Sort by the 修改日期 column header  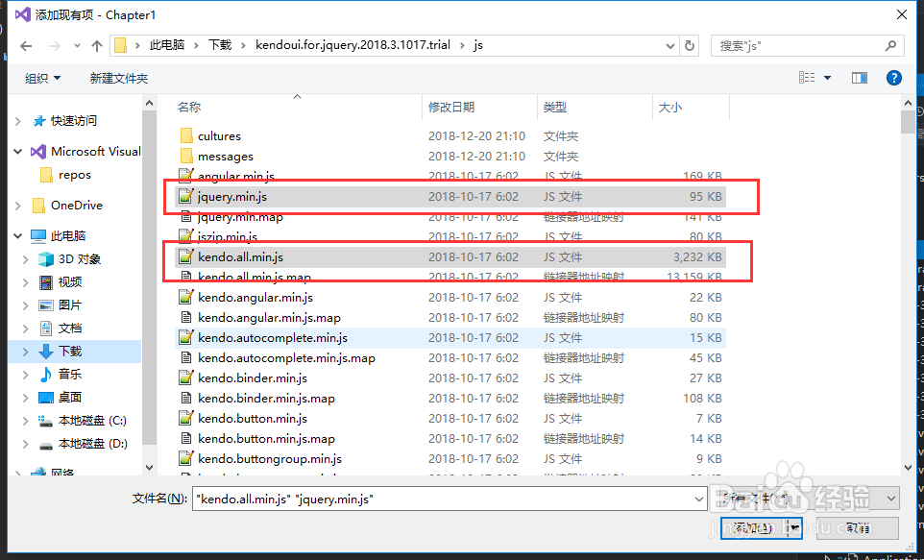[x=451, y=107]
